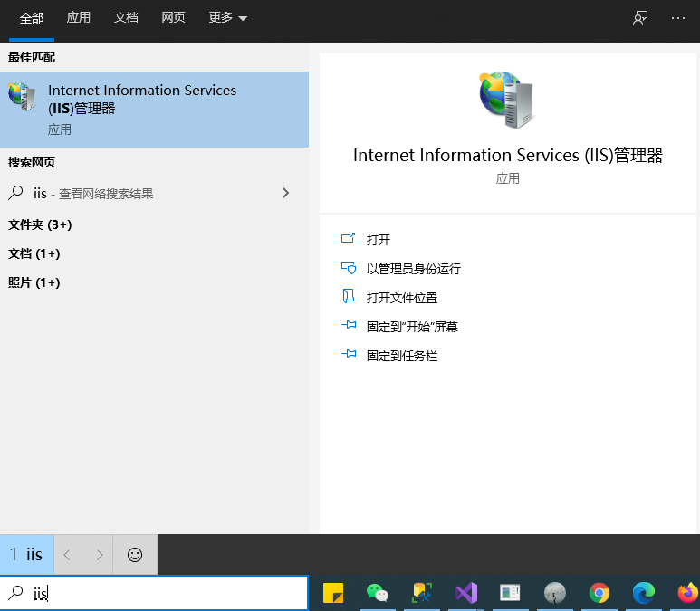
Task: Click the web search magnifier icon
Action: pyautogui.click(x=15, y=193)
